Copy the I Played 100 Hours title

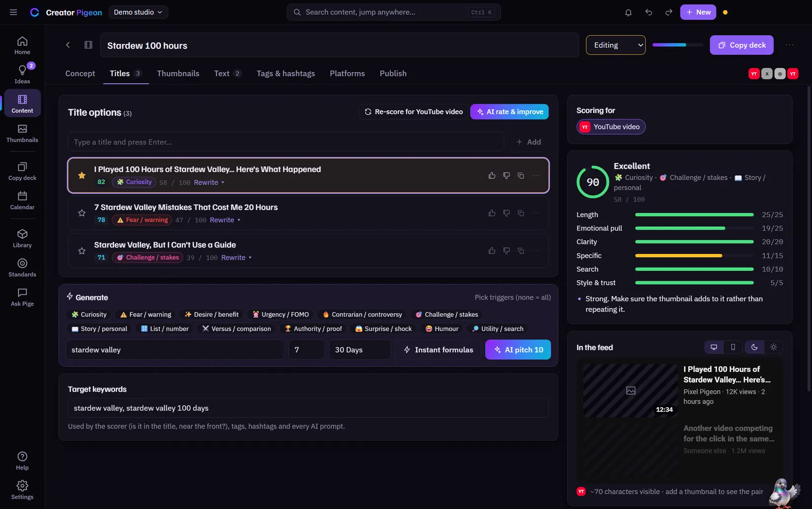point(521,176)
